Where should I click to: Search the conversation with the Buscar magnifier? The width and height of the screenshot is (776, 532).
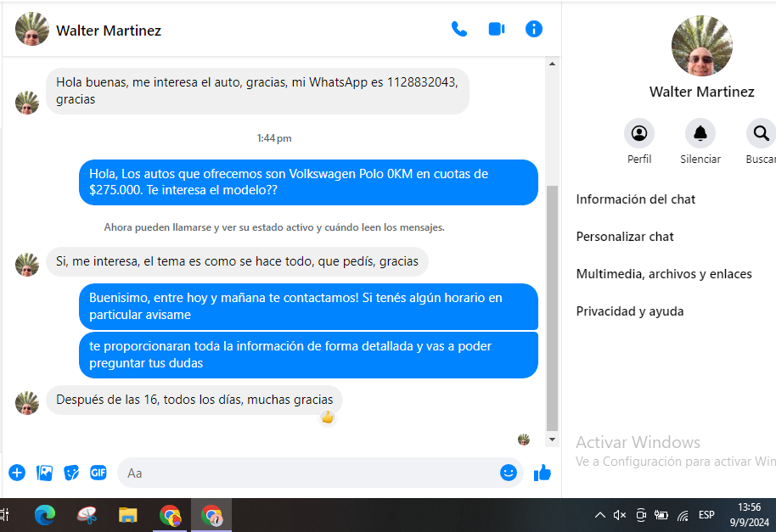coord(761,133)
